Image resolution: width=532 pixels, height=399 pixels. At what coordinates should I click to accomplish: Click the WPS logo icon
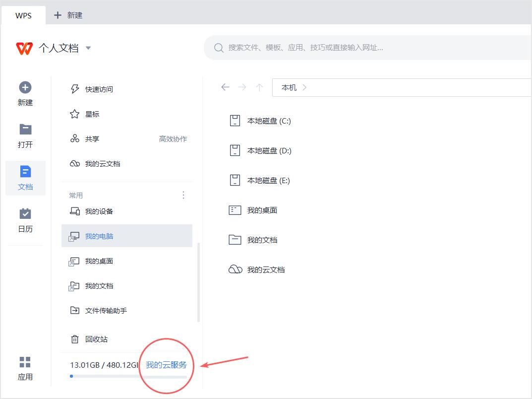pyautogui.click(x=24, y=48)
